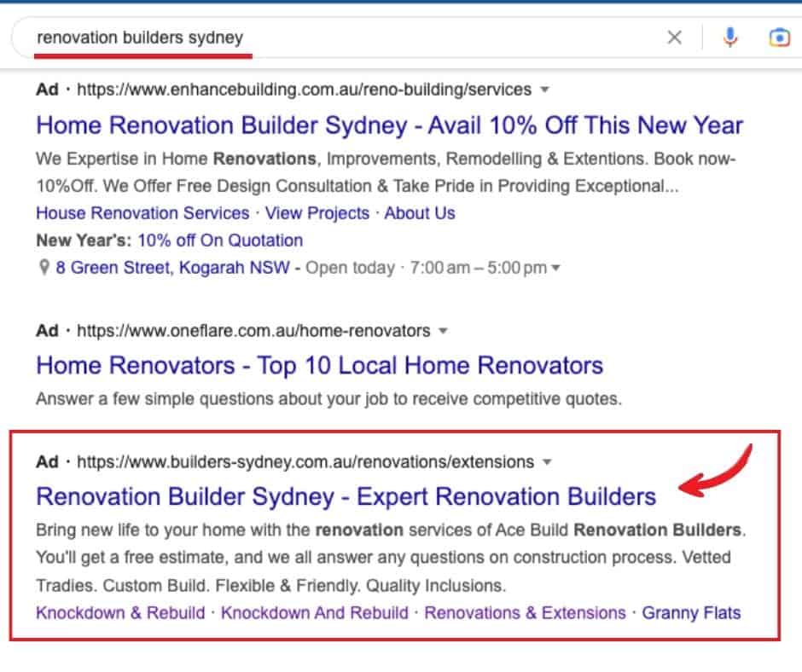Click the map pin icon beside 8 Green Street
802x672 pixels.
44,268
